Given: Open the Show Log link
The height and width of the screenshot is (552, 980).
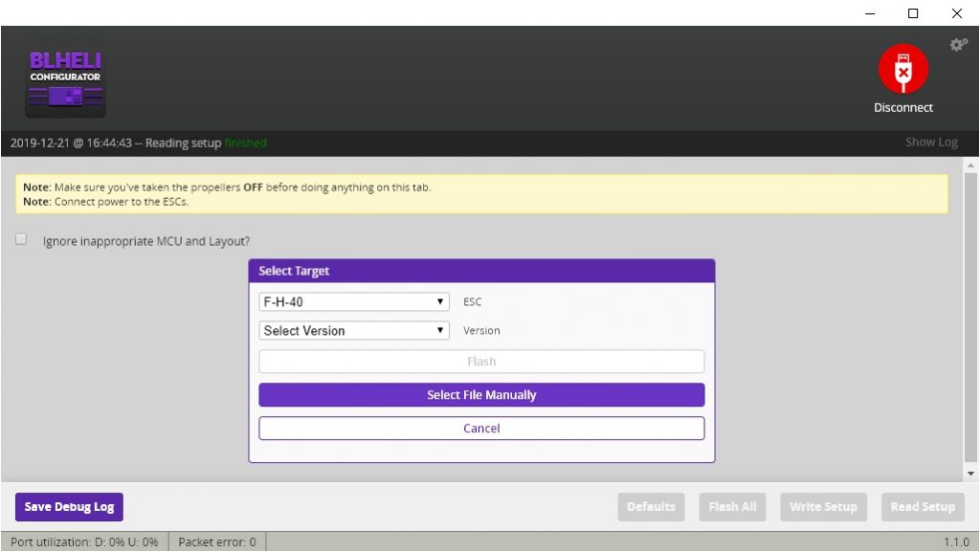Looking at the screenshot, I should pos(931,143).
